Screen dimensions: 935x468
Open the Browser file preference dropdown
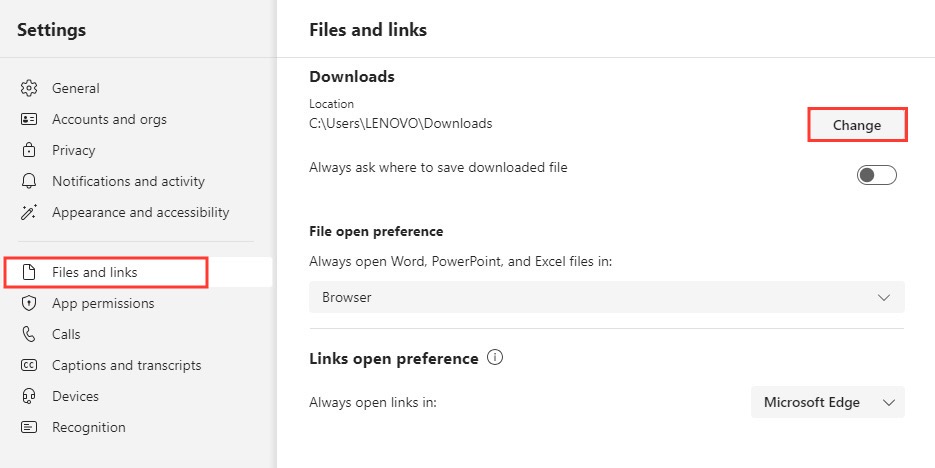click(606, 297)
